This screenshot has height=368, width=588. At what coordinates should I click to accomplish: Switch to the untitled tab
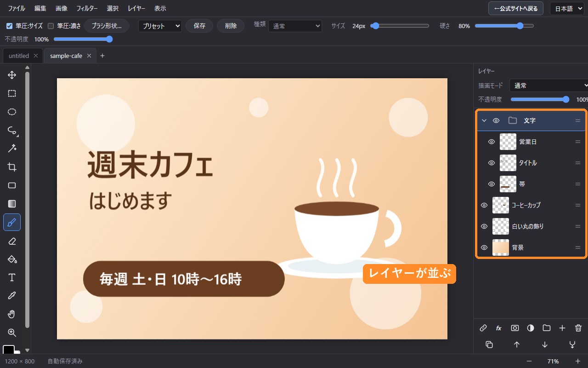coord(19,56)
